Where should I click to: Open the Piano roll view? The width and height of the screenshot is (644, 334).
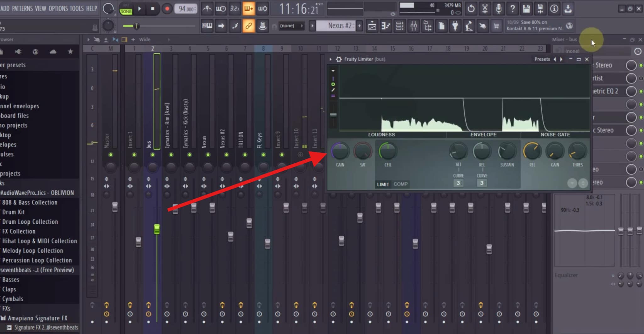[386, 26]
